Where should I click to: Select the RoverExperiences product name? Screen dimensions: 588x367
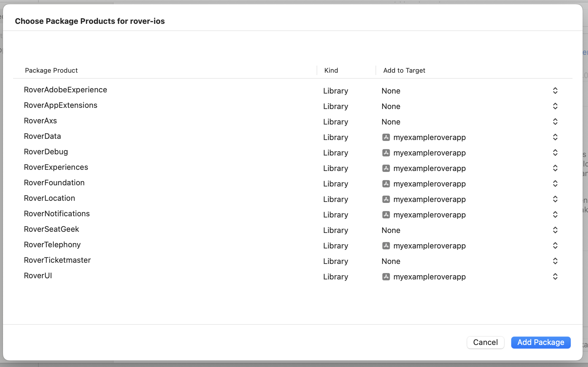click(x=56, y=167)
